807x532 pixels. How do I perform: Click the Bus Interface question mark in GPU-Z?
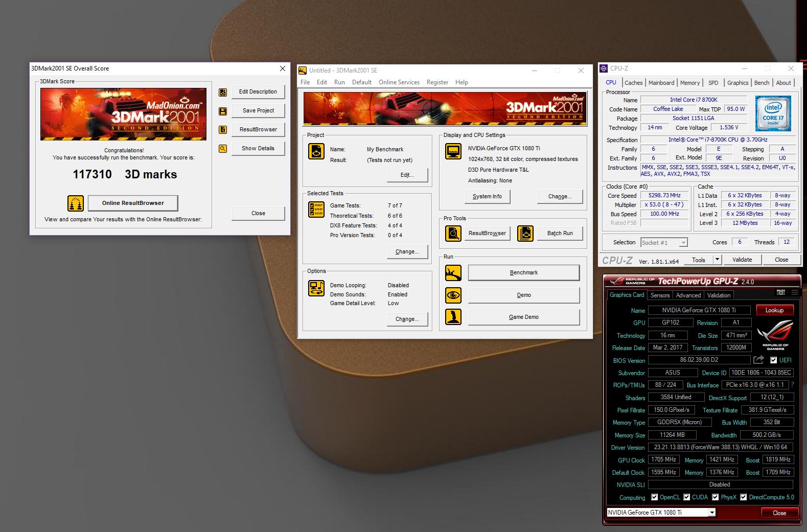tap(793, 385)
